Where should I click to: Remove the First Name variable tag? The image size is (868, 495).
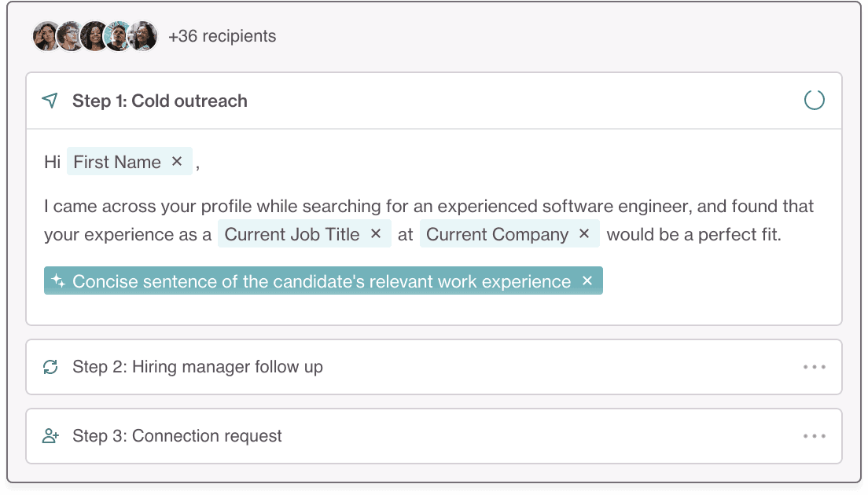[177, 162]
